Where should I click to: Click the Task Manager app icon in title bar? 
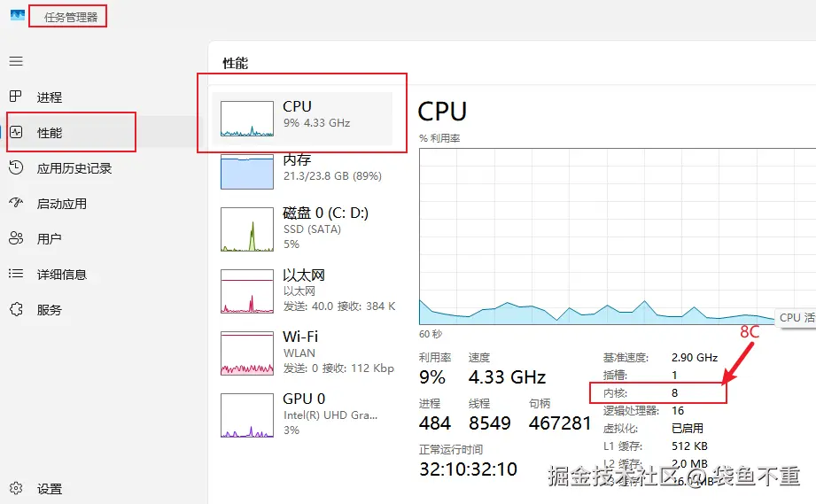click(17, 16)
